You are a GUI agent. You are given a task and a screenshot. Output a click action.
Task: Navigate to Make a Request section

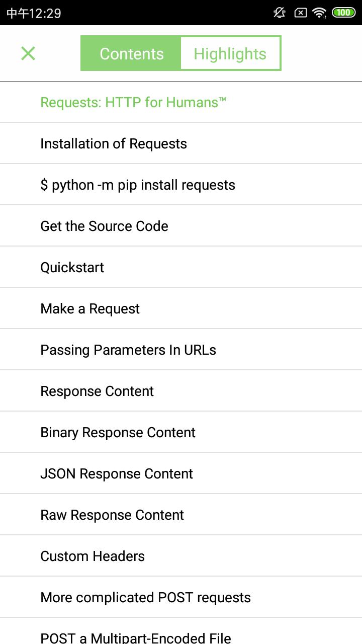point(181,308)
